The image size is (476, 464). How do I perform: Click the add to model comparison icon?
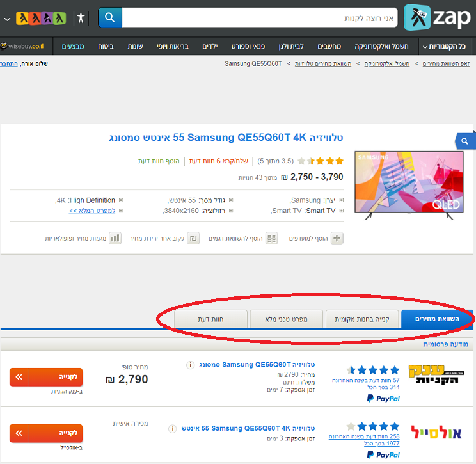point(272,239)
